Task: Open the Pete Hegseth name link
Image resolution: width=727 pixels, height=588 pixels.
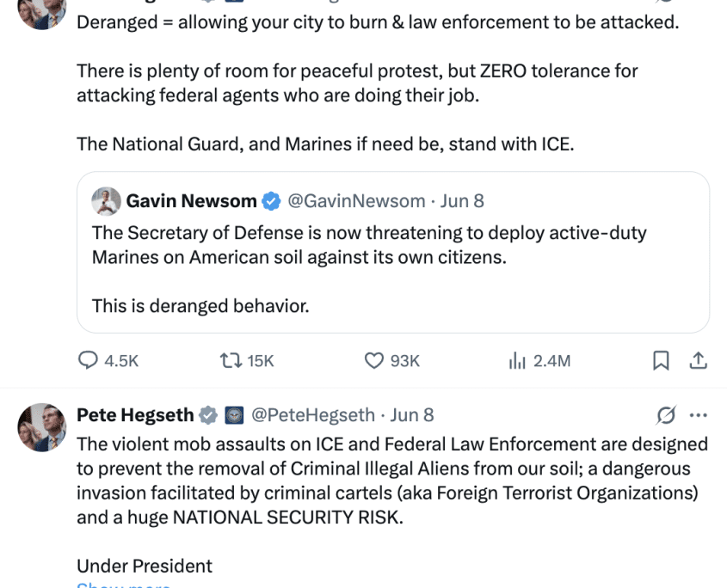Action: click(x=135, y=415)
